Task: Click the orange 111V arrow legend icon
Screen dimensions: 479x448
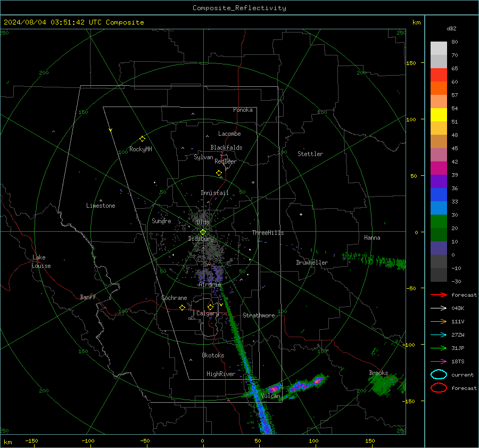Action: (x=439, y=321)
